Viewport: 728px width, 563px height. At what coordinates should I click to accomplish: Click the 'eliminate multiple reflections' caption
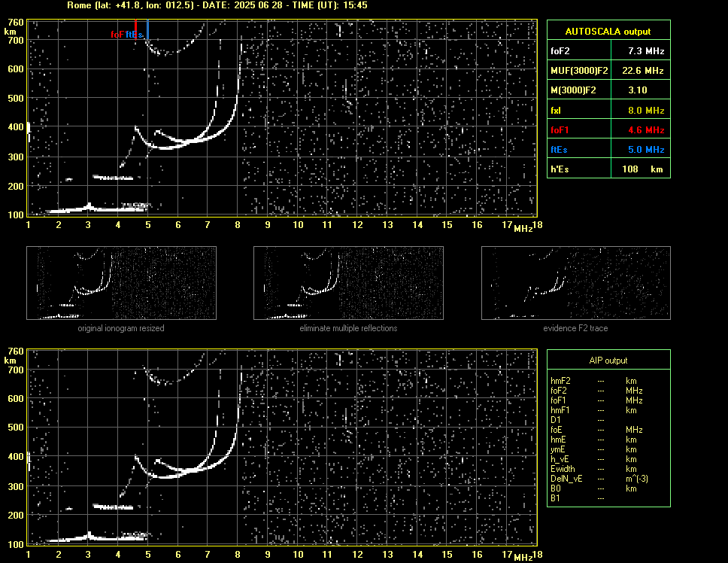(x=348, y=328)
